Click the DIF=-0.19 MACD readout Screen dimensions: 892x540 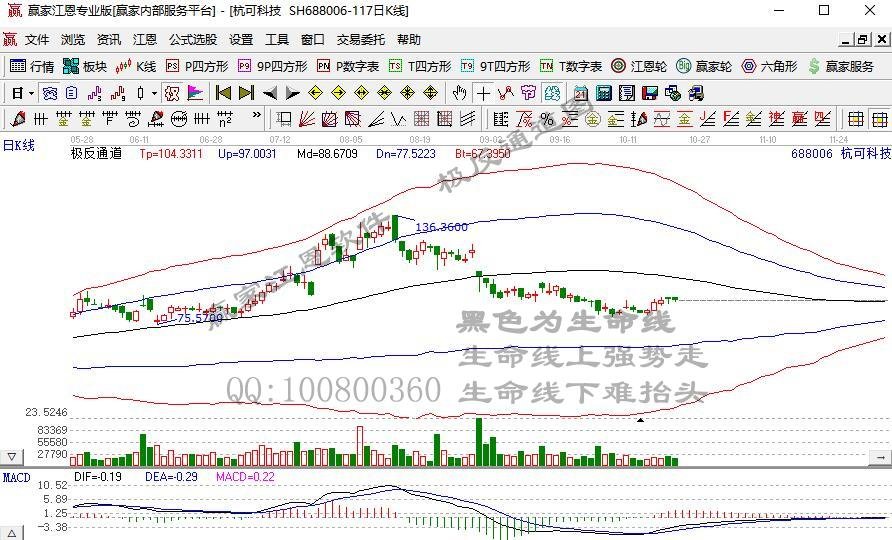(98, 477)
